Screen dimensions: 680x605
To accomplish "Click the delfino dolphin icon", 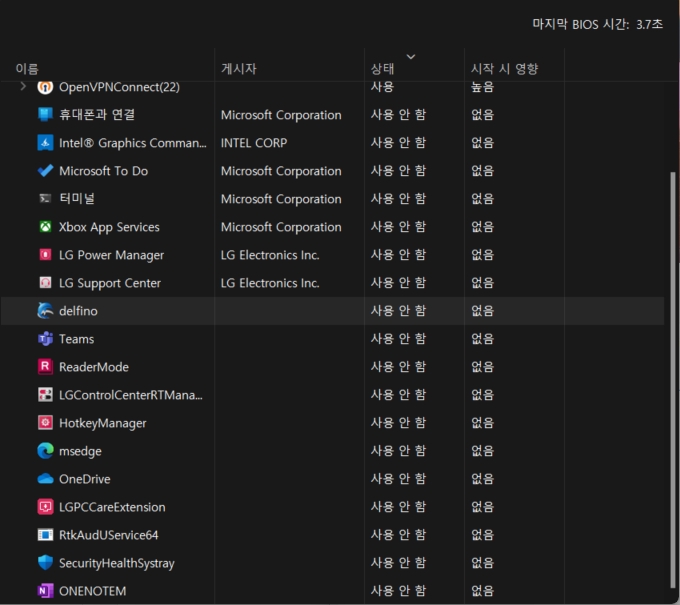I will 45,311.
